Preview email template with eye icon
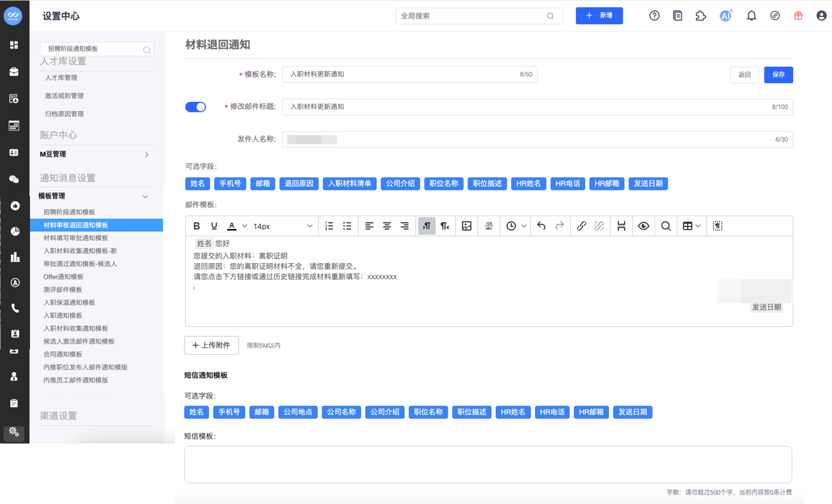The image size is (832, 504). 643,226
